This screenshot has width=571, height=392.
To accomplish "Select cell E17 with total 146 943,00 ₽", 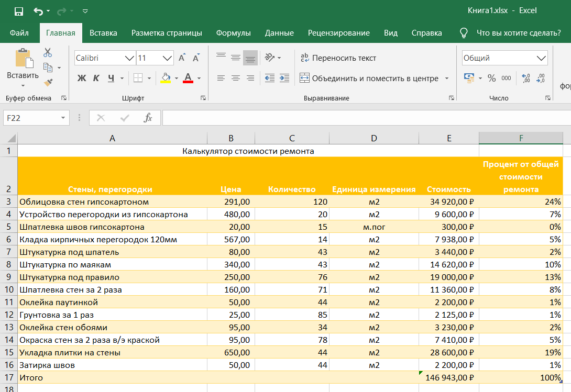I will [x=448, y=377].
